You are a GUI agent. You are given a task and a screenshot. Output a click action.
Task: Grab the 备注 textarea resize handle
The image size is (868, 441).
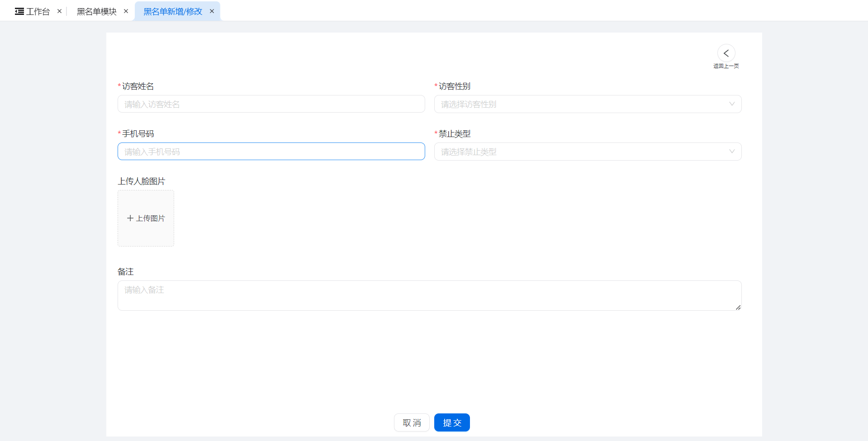click(x=738, y=308)
